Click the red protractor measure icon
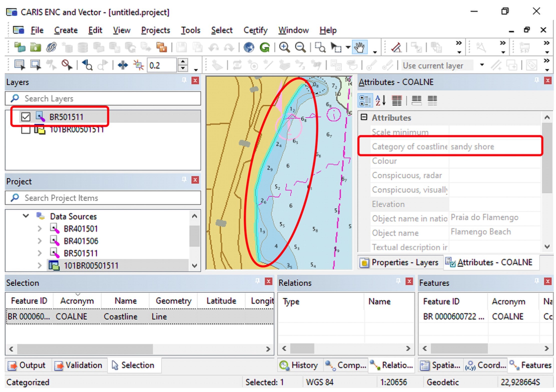The width and height of the screenshot is (556, 392). tap(396, 47)
